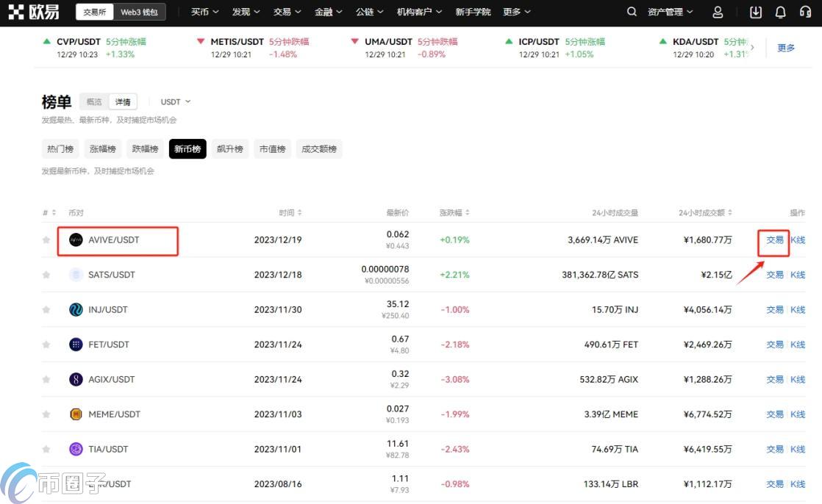Click 交易 in the AVIVE/USDT row
822x504 pixels.
[x=775, y=240]
